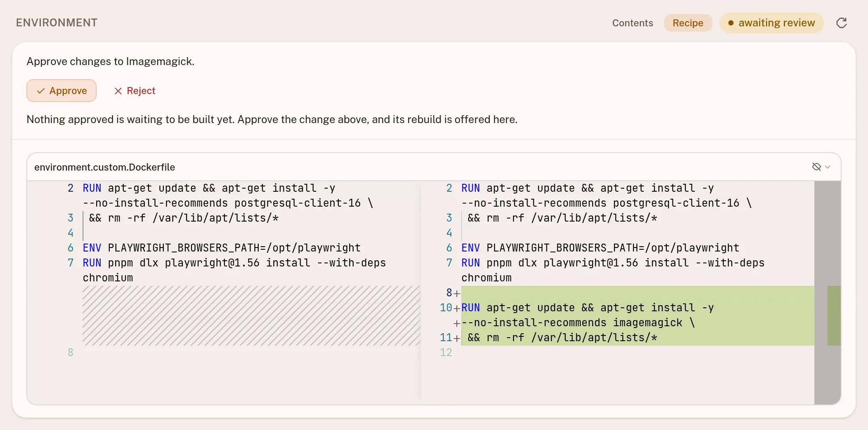Click added line 11 "&& rm -rf /var/lib/apt/lists/*"

click(562, 338)
